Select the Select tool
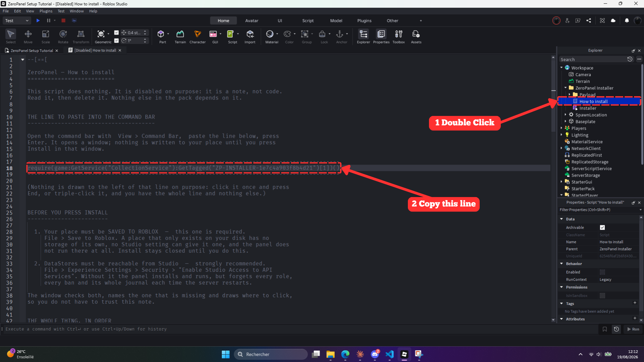The width and height of the screenshot is (644, 362). click(x=11, y=36)
